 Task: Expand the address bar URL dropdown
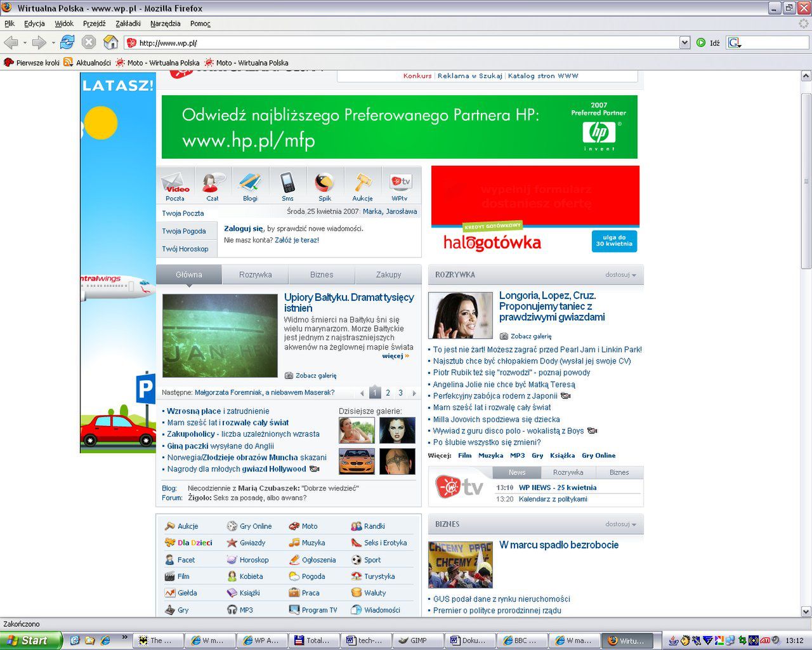pyautogui.click(x=684, y=43)
